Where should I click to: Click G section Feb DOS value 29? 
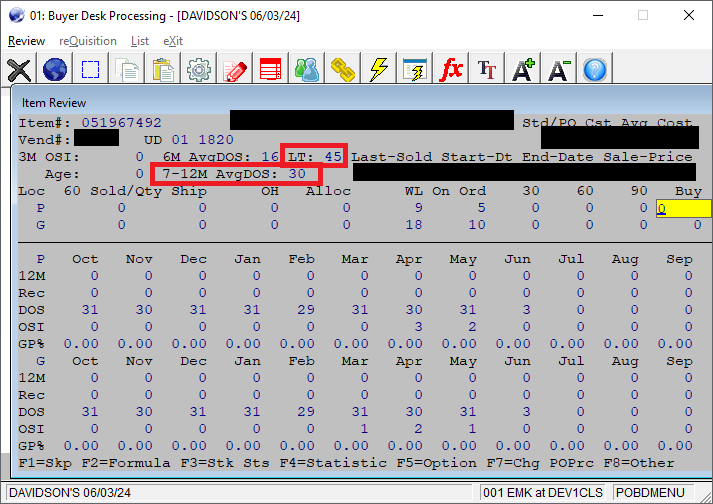tap(306, 412)
